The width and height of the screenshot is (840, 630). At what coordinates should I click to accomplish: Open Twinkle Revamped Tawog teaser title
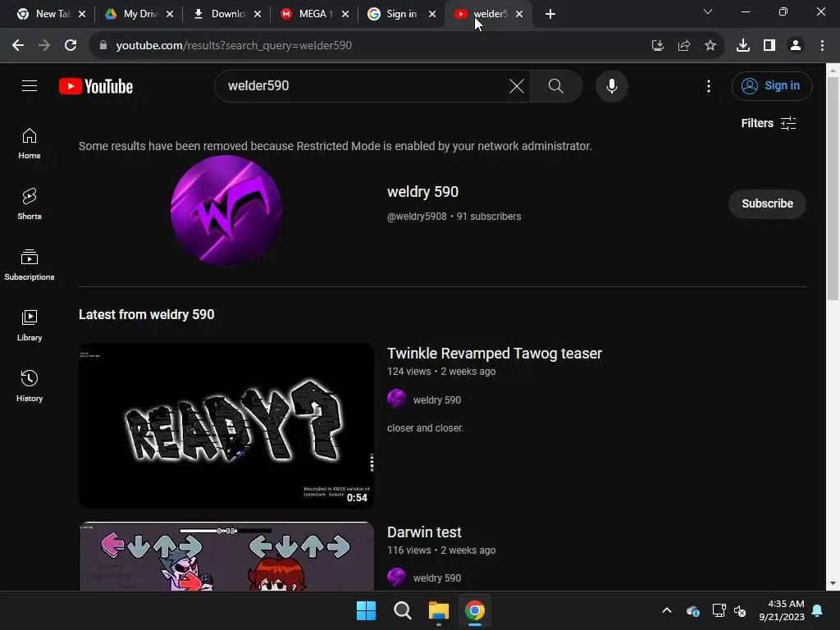pyautogui.click(x=495, y=354)
